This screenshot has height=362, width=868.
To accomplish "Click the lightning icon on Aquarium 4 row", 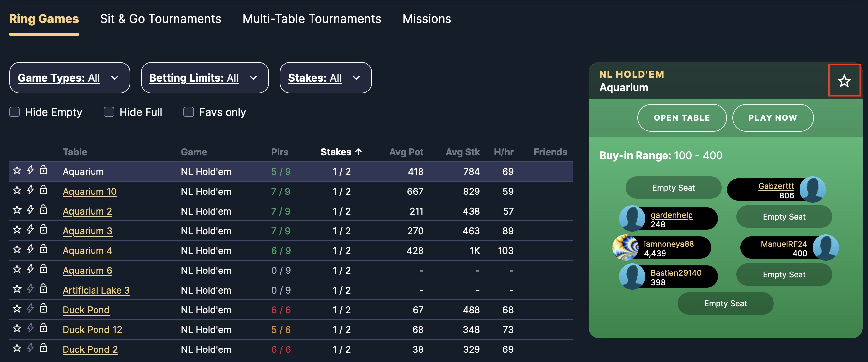I will pos(30,249).
